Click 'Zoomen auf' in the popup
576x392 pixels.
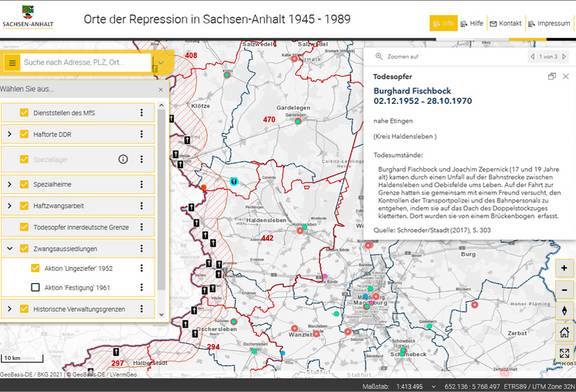click(397, 57)
